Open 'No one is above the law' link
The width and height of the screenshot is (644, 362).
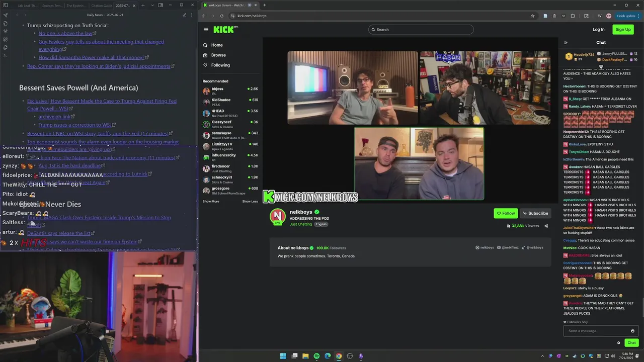tap(65, 33)
